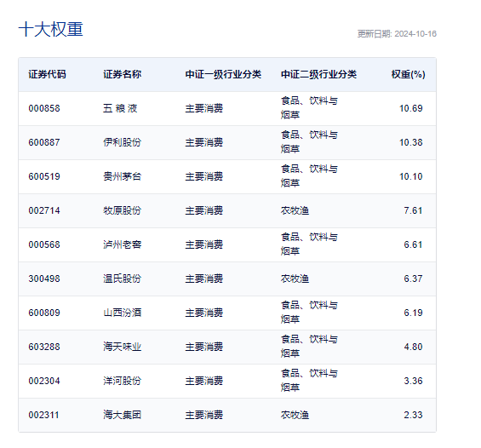Select security name 伊利股份
The width and height of the screenshot is (481, 448).
point(122,142)
